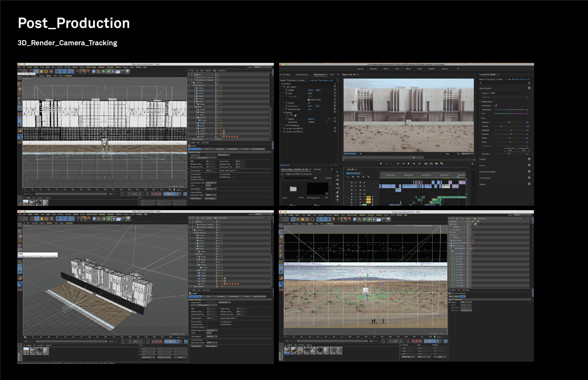588x380 pixels.
Task: Toggle Render LOD in Editor in top-left Cinema 4D
Action: (236, 170)
